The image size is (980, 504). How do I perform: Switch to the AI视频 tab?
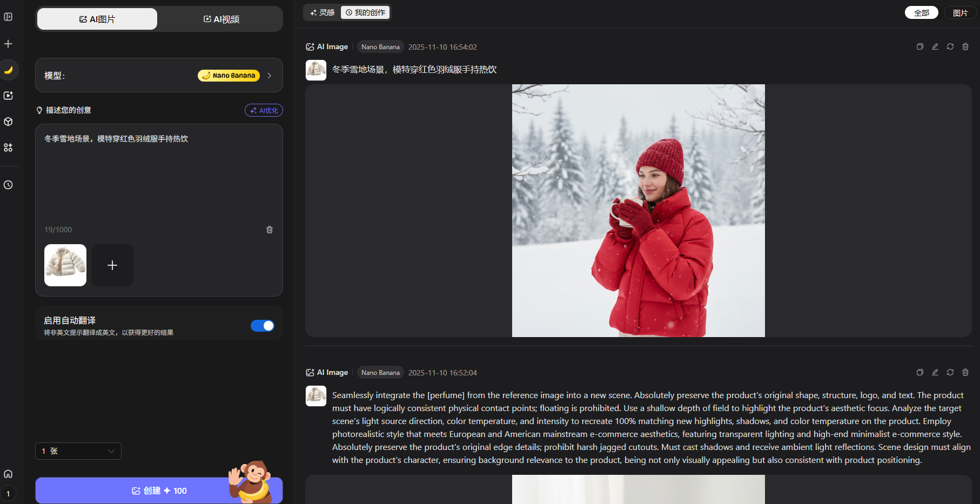click(221, 19)
